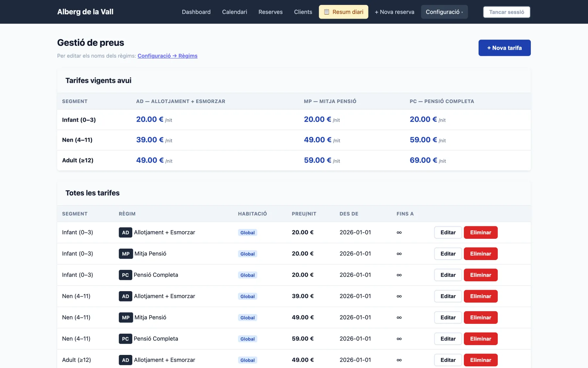Go to the Dashboard page
The image size is (588, 368).
(x=196, y=12)
